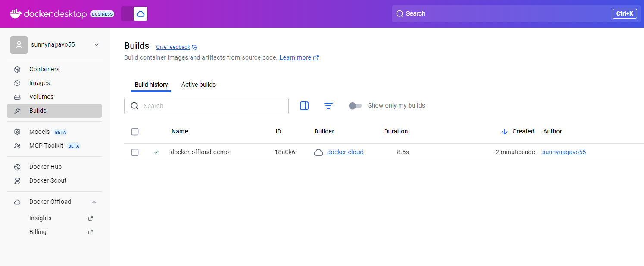This screenshot has height=266, width=644.
Task: Toggle the cloud mode switch in the header
Action: (x=134, y=13)
